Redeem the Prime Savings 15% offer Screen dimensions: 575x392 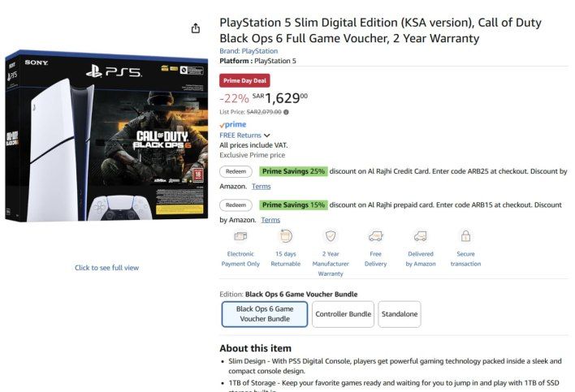[x=236, y=205]
